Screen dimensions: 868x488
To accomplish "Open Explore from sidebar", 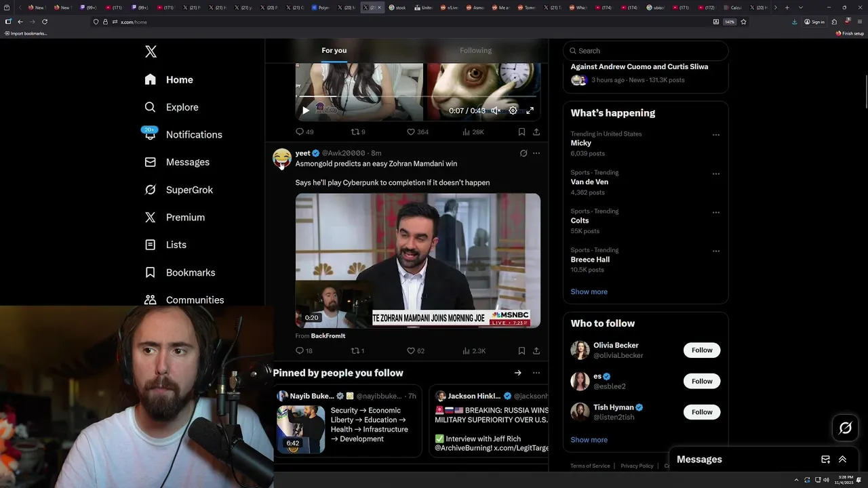I will point(172,107).
